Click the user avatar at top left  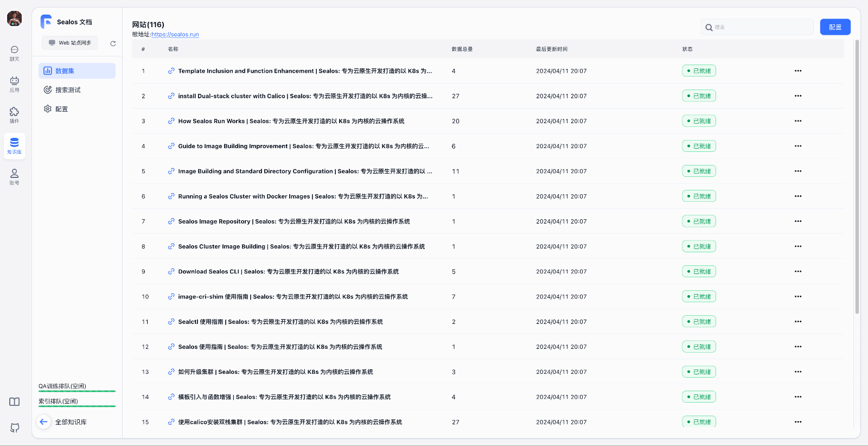pos(15,18)
